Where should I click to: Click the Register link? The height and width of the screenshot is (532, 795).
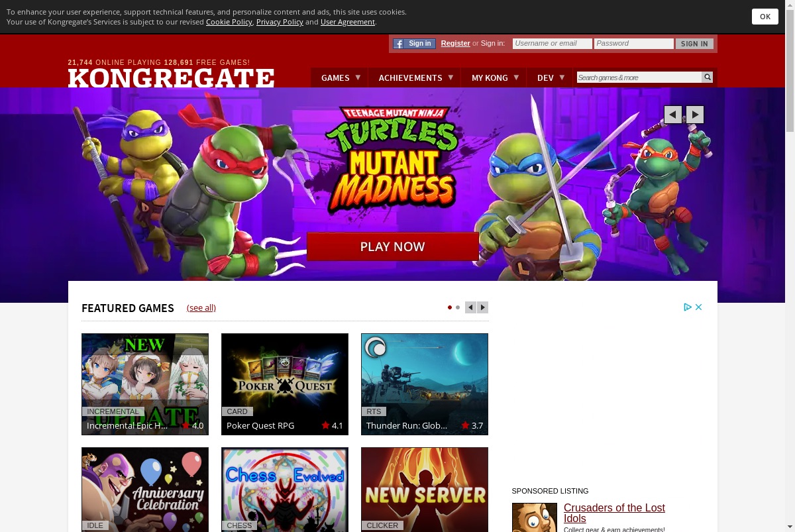(x=455, y=43)
